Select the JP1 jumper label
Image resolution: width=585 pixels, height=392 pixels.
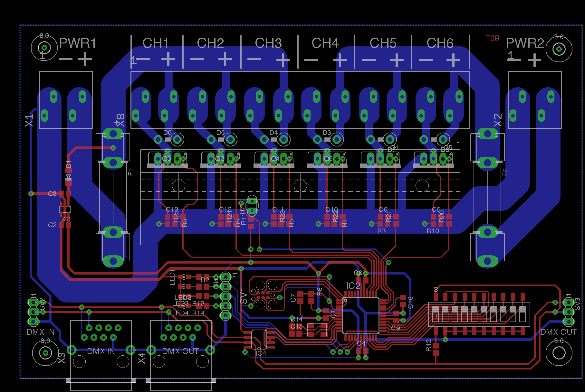(235, 278)
